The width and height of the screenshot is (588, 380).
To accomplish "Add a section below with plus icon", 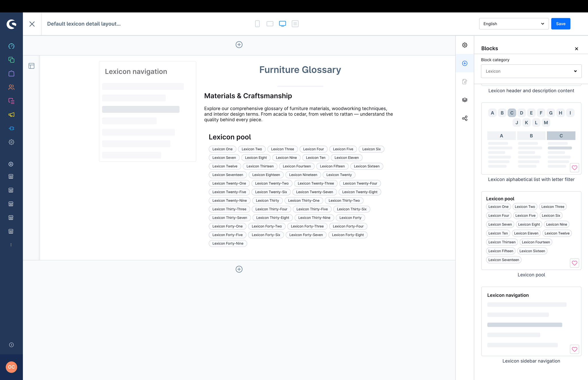I will (239, 269).
